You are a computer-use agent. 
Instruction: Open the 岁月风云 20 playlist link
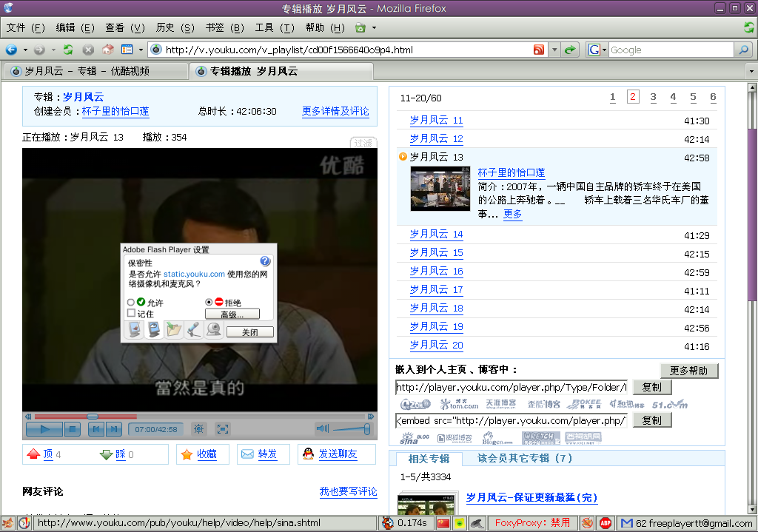click(436, 345)
